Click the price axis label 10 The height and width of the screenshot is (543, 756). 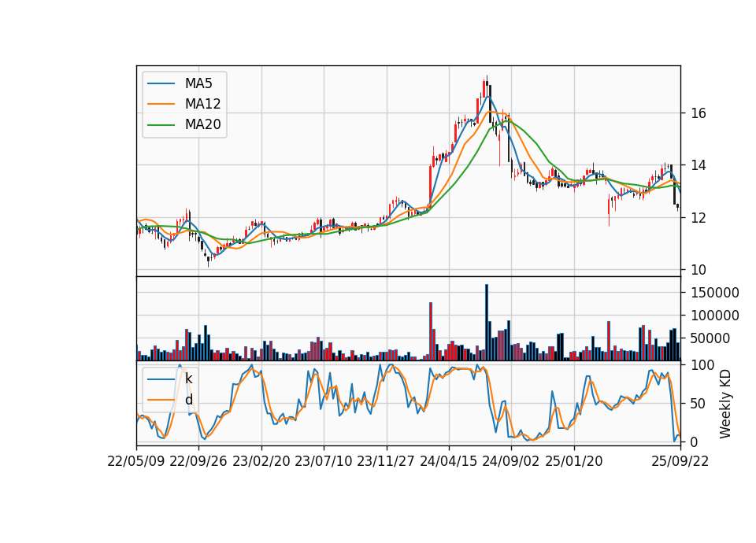click(x=699, y=270)
